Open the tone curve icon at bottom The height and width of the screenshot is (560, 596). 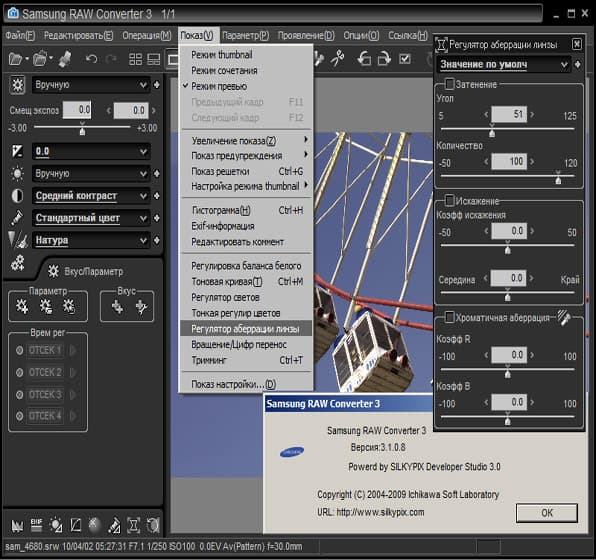point(76,525)
